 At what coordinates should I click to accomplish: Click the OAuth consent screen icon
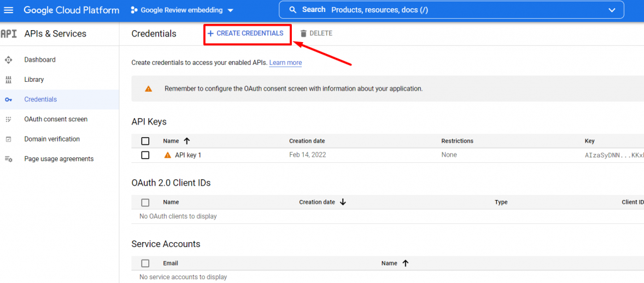tap(8, 119)
